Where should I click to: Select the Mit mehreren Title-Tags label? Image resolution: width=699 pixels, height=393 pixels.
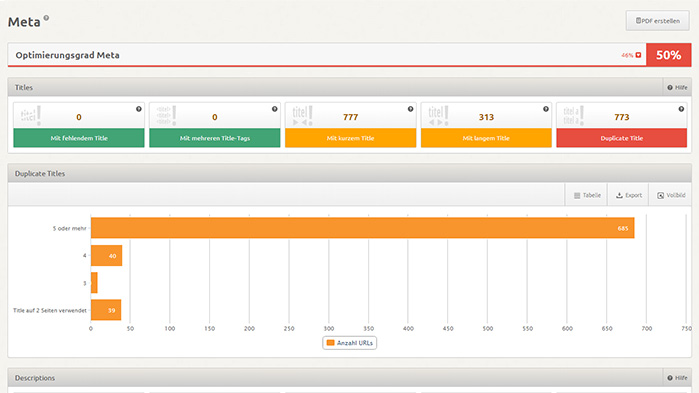coord(215,138)
